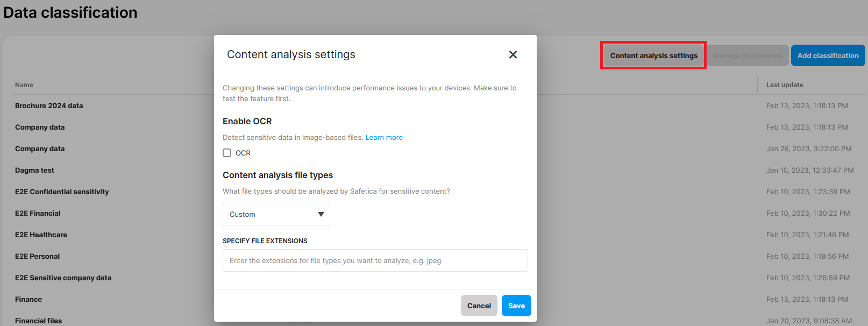
Task: Close the Content analysis settings dialog
Action: click(513, 55)
